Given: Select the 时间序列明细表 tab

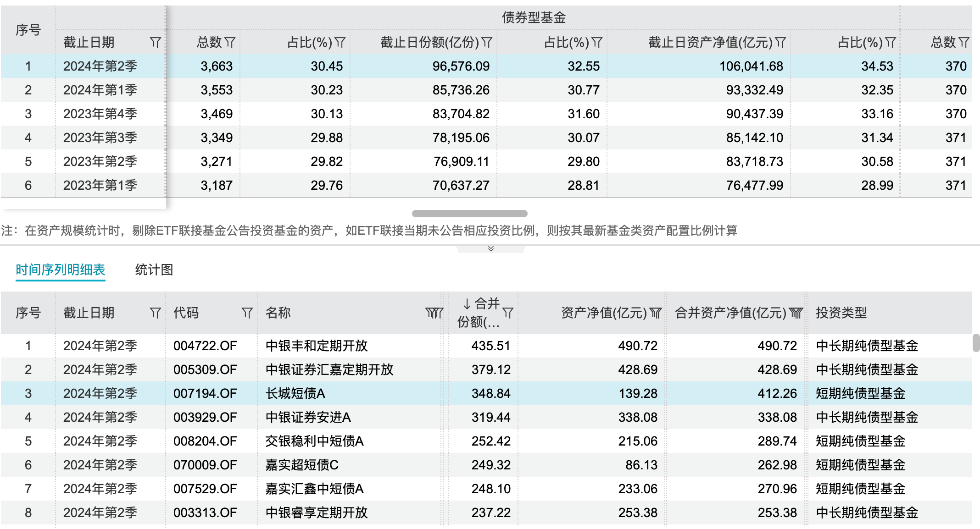Looking at the screenshot, I should point(60,270).
